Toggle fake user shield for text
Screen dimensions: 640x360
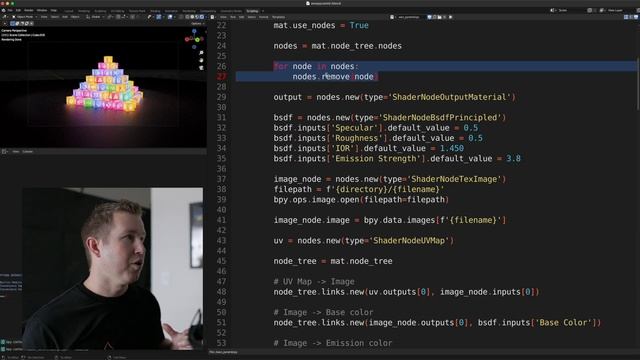(429, 17)
